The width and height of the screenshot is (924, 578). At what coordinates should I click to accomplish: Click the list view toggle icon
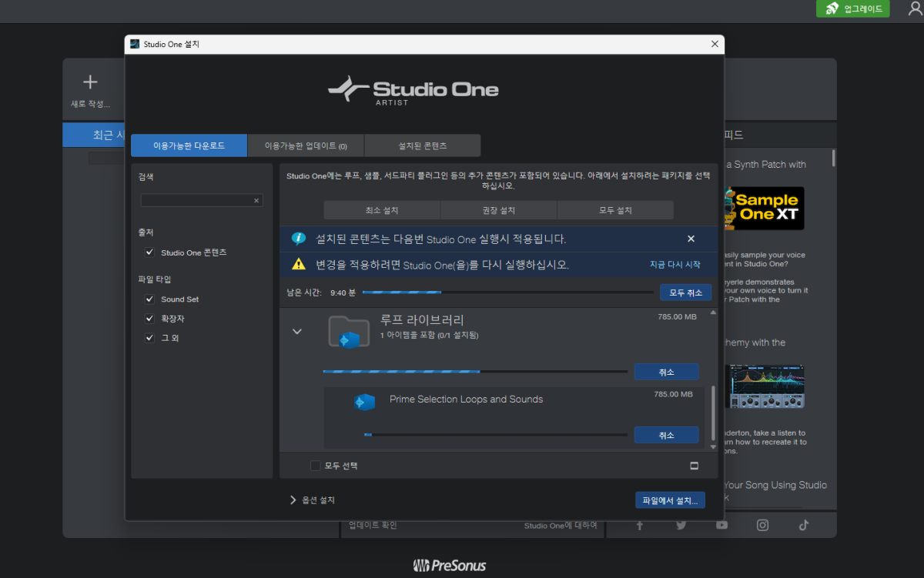694,466
